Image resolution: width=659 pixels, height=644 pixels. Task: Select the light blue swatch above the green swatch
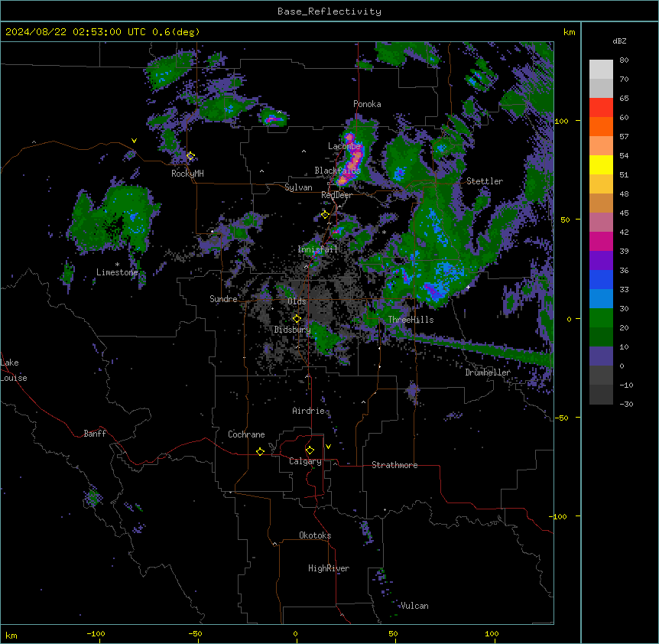(601, 298)
